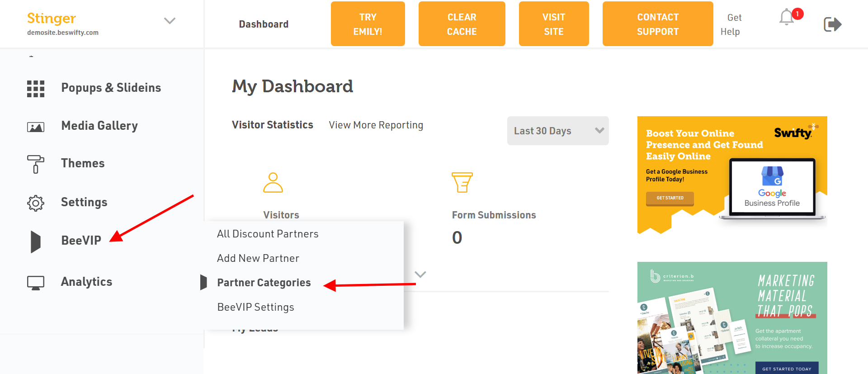This screenshot has width=868, height=374.
Task: Open the Settings gear icon
Action: point(36,203)
